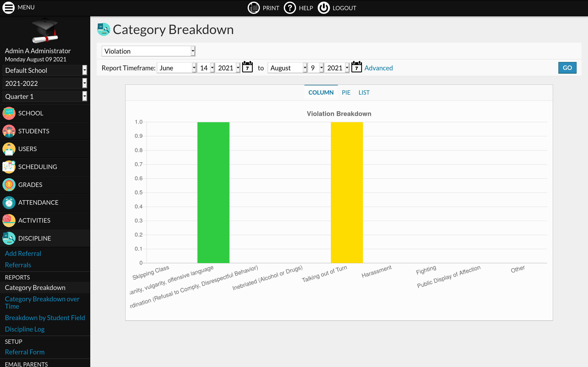Select the LIST view tab
This screenshot has width=588, height=367.
[x=363, y=92]
